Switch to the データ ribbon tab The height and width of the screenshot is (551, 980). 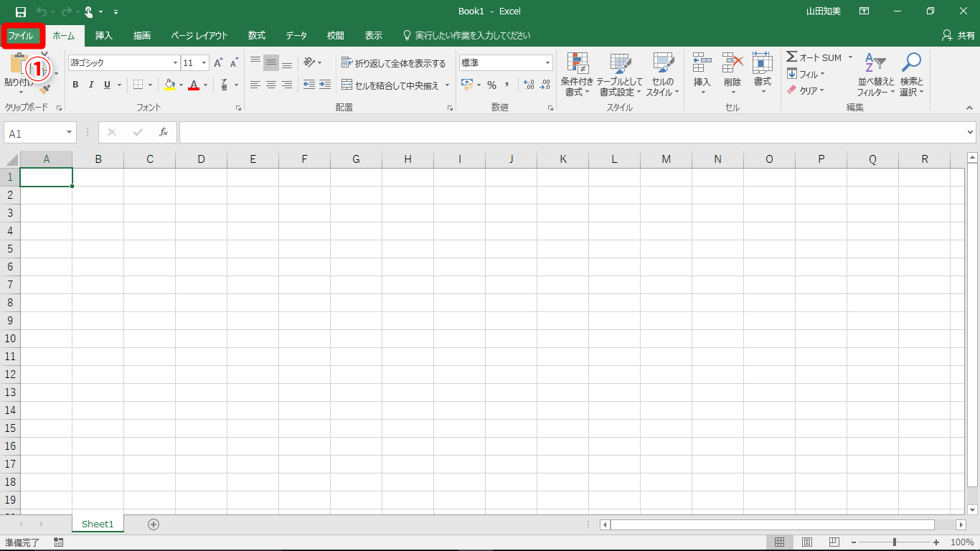pyautogui.click(x=296, y=35)
